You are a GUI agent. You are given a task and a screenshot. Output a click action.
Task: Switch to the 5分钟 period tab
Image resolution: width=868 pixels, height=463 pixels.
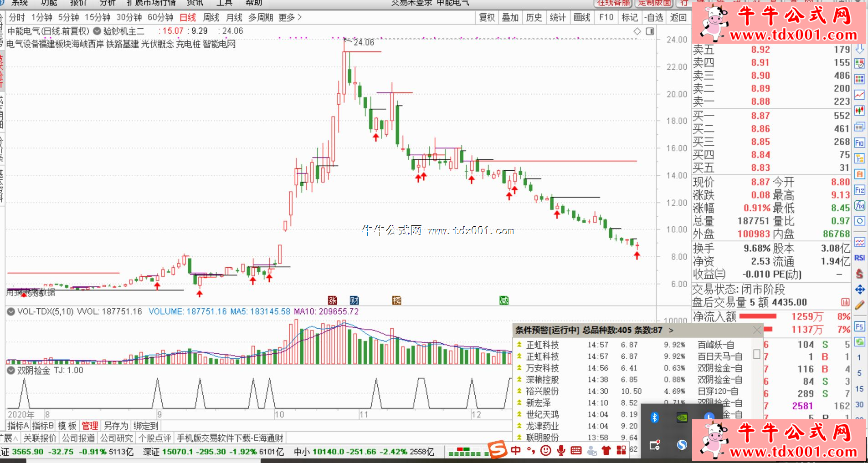pos(68,17)
